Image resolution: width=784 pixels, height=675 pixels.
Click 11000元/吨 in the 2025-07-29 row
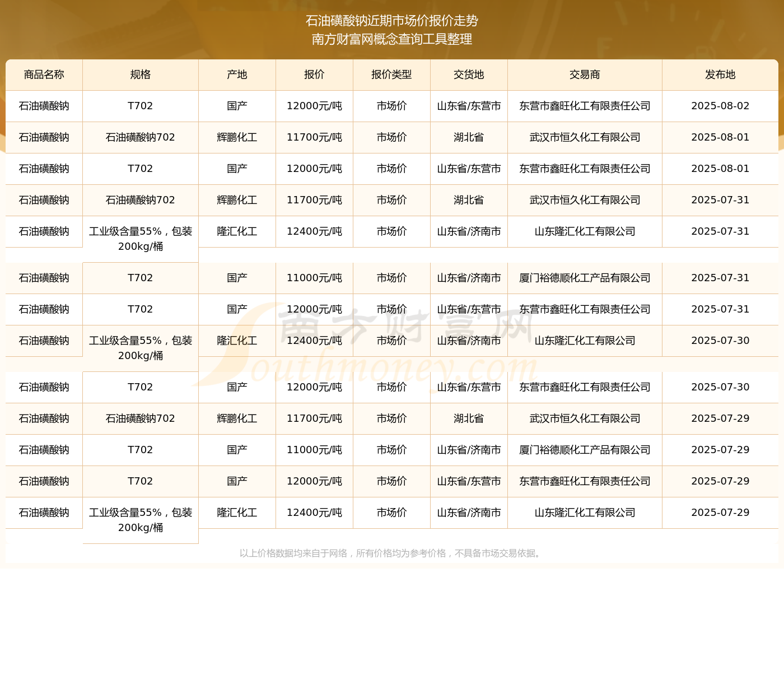tap(314, 450)
